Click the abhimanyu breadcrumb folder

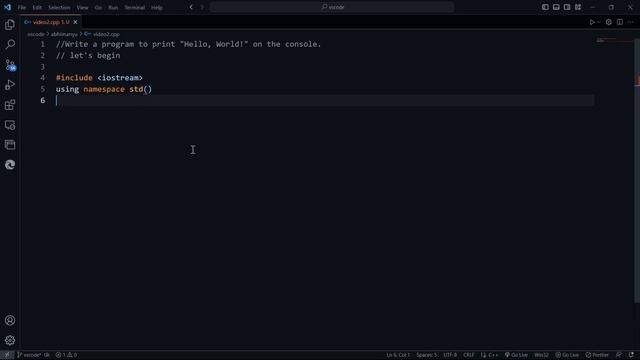(64, 34)
